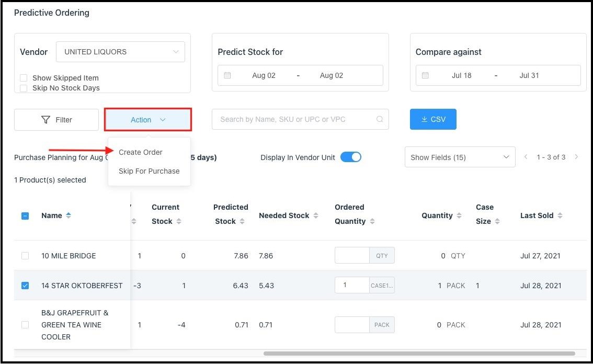Sort products by Last Sold date
Image resolution: width=593 pixels, height=364 pixels.
point(561,215)
